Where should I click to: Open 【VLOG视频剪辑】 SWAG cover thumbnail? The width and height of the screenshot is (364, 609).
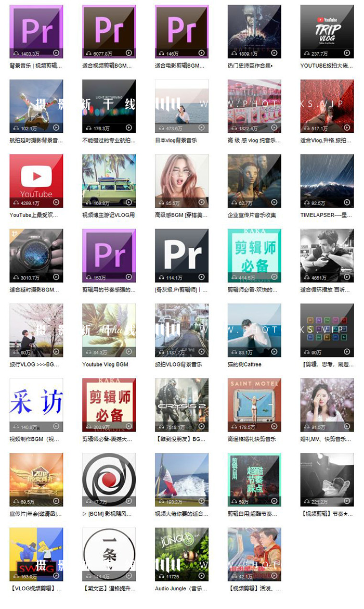[x=36, y=554]
